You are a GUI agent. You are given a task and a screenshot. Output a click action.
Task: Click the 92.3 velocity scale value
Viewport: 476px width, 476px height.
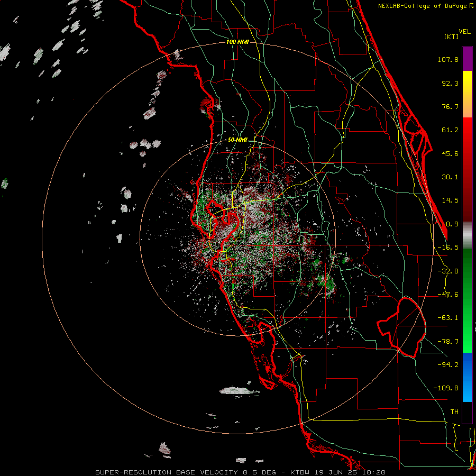click(450, 83)
